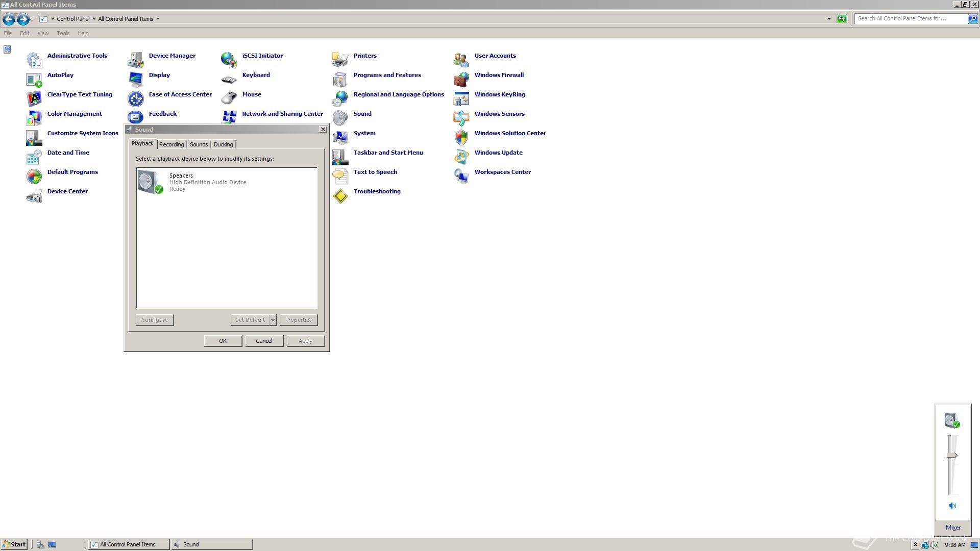
Task: Open Regional and Language Options icon
Action: 340,99
